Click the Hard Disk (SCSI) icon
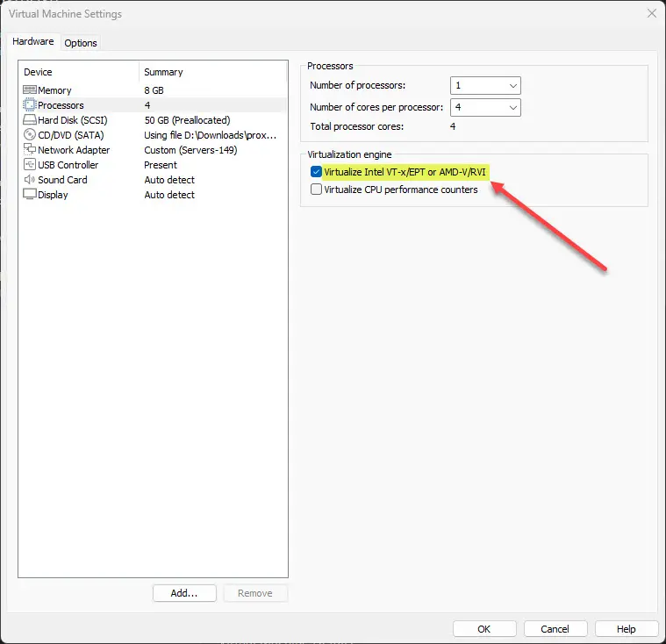 pyautogui.click(x=29, y=120)
